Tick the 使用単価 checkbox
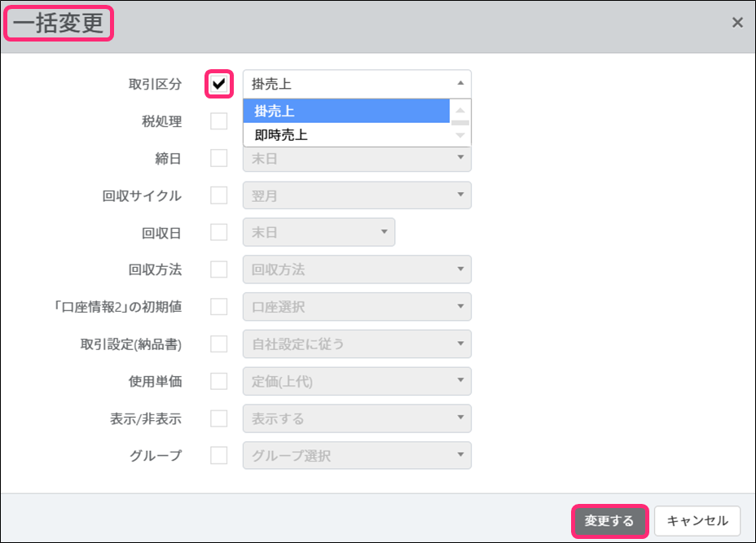 coord(219,381)
